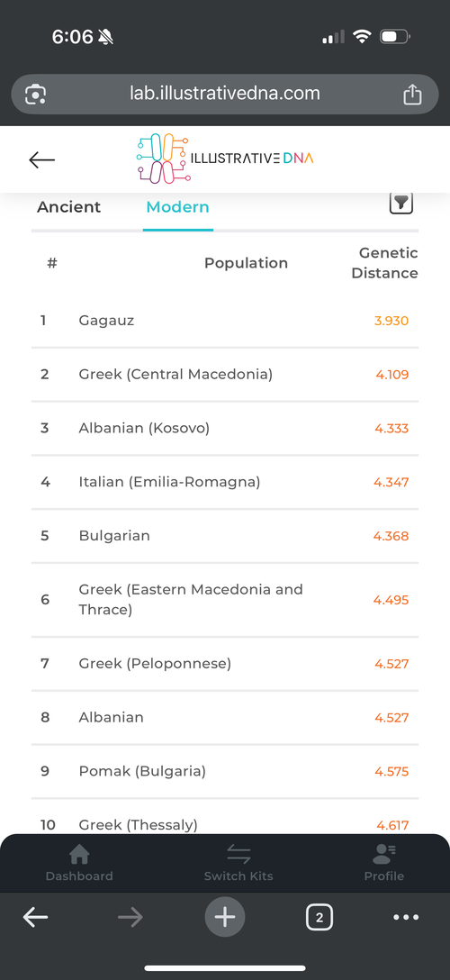Open the browser three-dots menu
This screenshot has width=450, height=980.
[x=406, y=918]
